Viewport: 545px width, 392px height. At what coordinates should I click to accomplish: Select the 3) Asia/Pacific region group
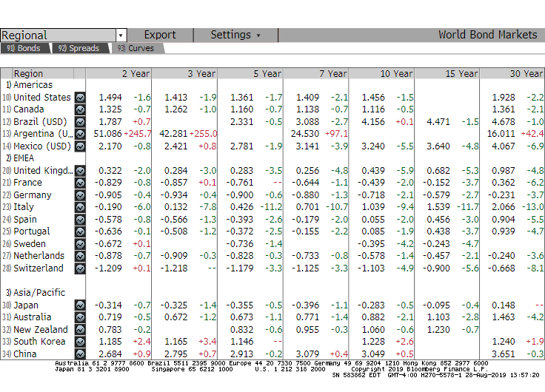(x=36, y=293)
